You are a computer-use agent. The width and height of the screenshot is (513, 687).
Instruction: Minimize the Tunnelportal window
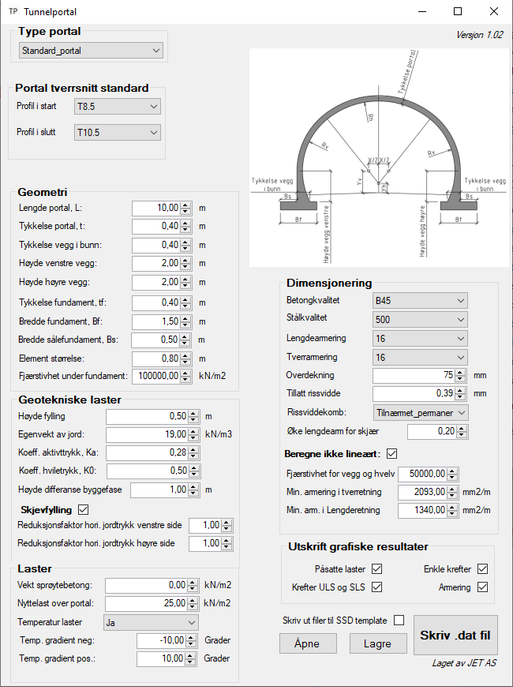pyautogui.click(x=422, y=11)
